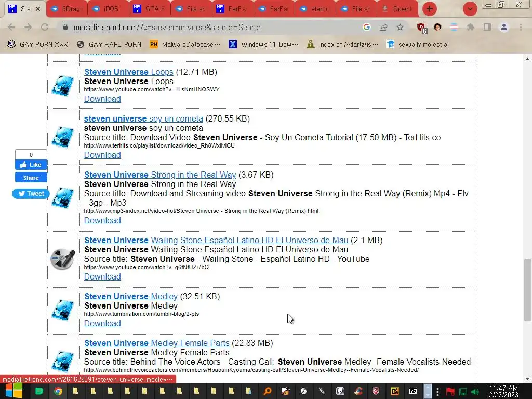Image resolution: width=532 pixels, height=399 pixels.
Task: Open the Windows 11 Dow bookmark
Action: [263, 44]
